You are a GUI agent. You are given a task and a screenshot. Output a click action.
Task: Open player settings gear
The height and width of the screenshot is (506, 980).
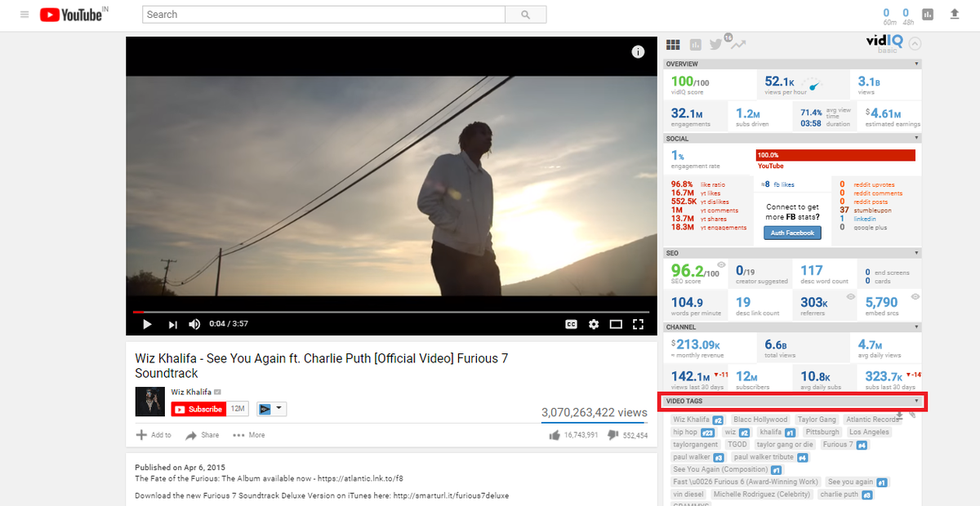594,324
